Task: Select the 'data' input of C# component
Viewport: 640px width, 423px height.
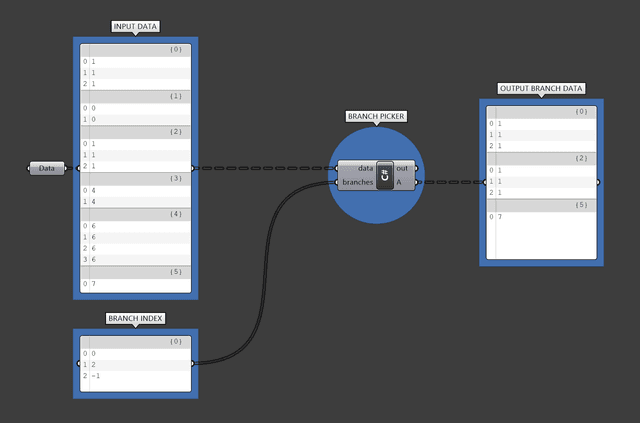Action: click(x=357, y=168)
